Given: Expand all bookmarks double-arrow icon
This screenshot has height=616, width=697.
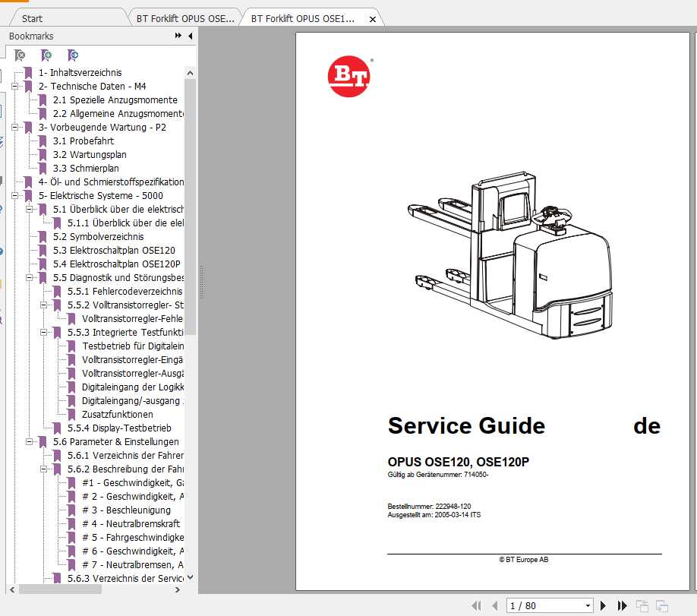Looking at the screenshot, I should (178, 36).
